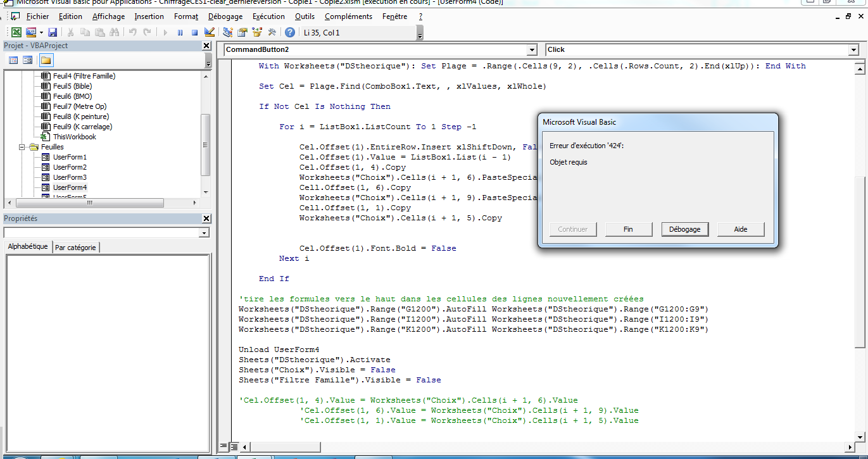This screenshot has width=868, height=459.
Task: Select Feuil6 (BMO) in project tree
Action: coord(72,96)
